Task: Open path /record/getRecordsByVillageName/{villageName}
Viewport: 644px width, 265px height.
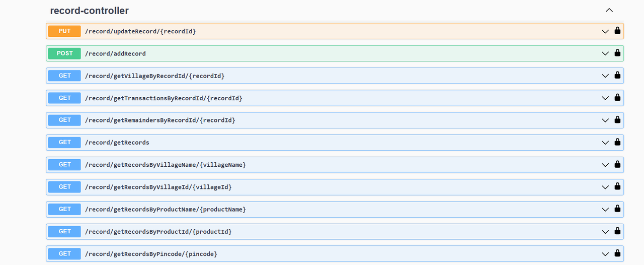Action: click(166, 165)
